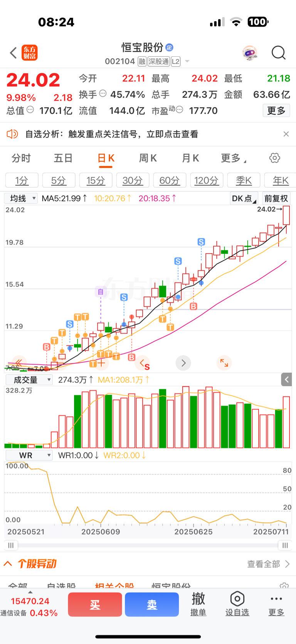Image resolution: width=296 pixels, height=644 pixels.
Task: Tap the right range slider handle
Action: coord(285,545)
